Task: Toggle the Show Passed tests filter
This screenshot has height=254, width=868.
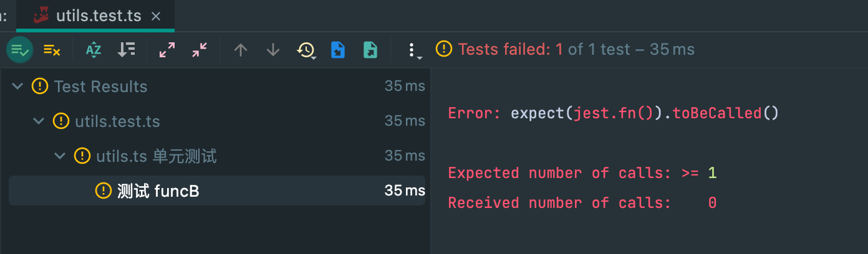Action: coord(20,50)
